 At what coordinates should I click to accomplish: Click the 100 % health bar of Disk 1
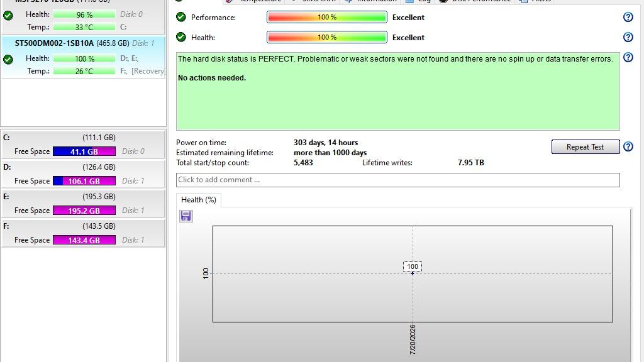point(84,58)
